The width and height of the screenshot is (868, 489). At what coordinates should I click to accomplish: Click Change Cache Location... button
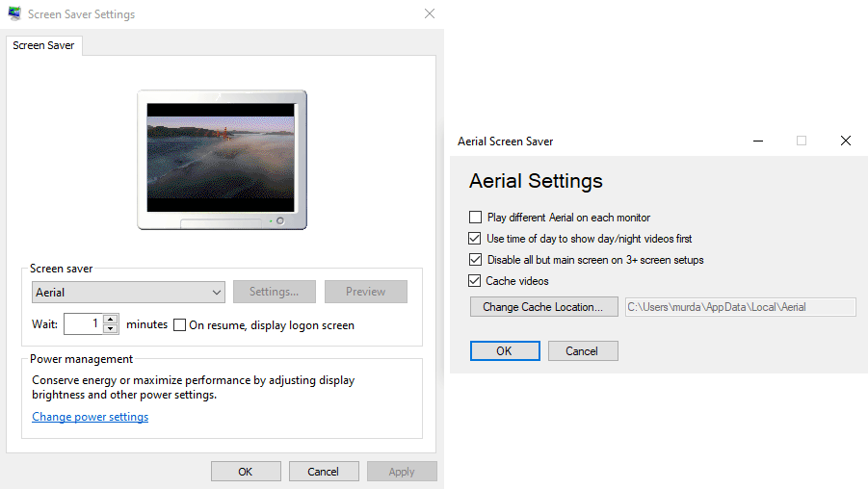pos(544,307)
